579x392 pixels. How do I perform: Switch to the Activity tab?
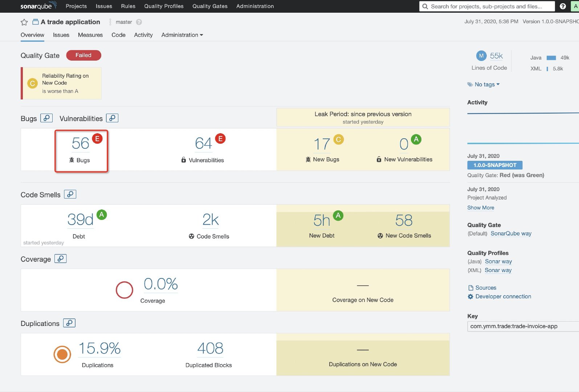click(143, 35)
